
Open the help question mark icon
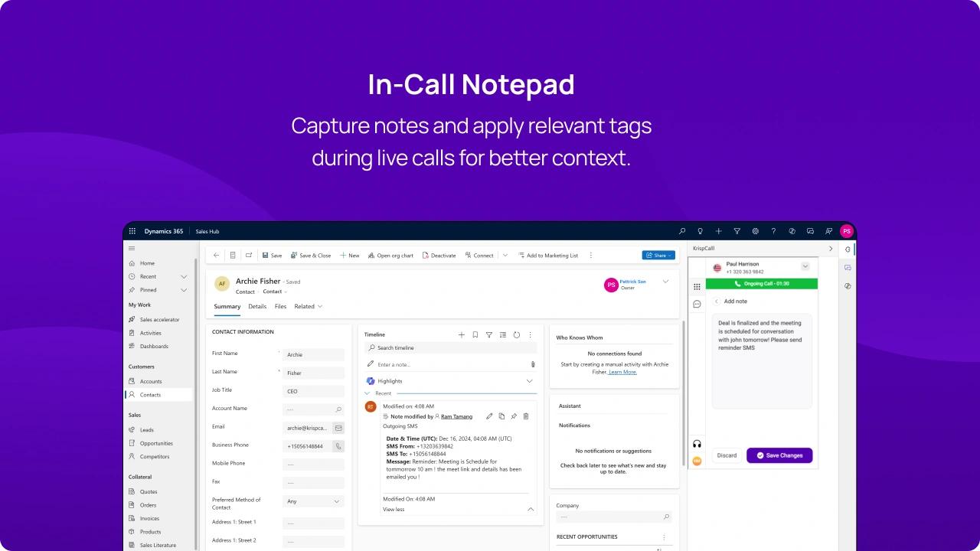[773, 231]
